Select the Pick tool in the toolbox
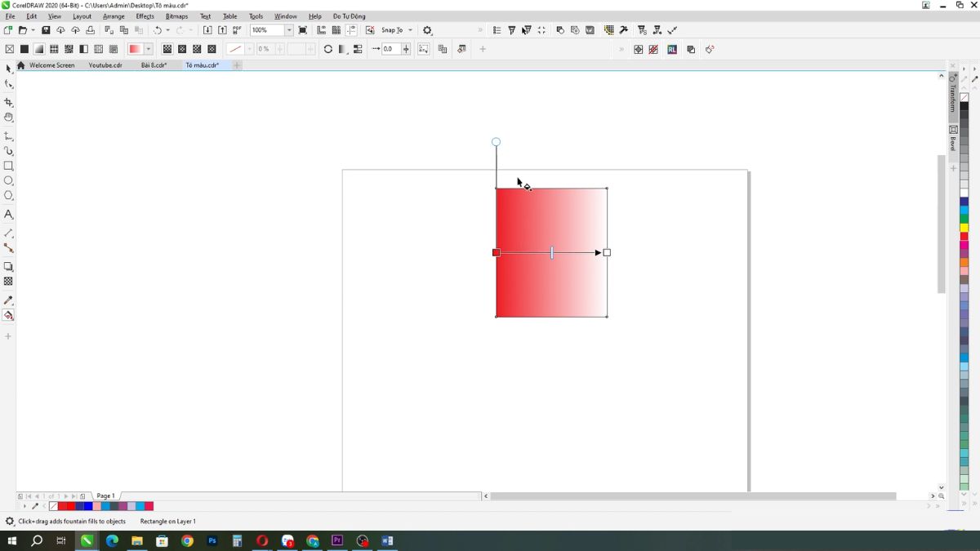 [x=8, y=69]
